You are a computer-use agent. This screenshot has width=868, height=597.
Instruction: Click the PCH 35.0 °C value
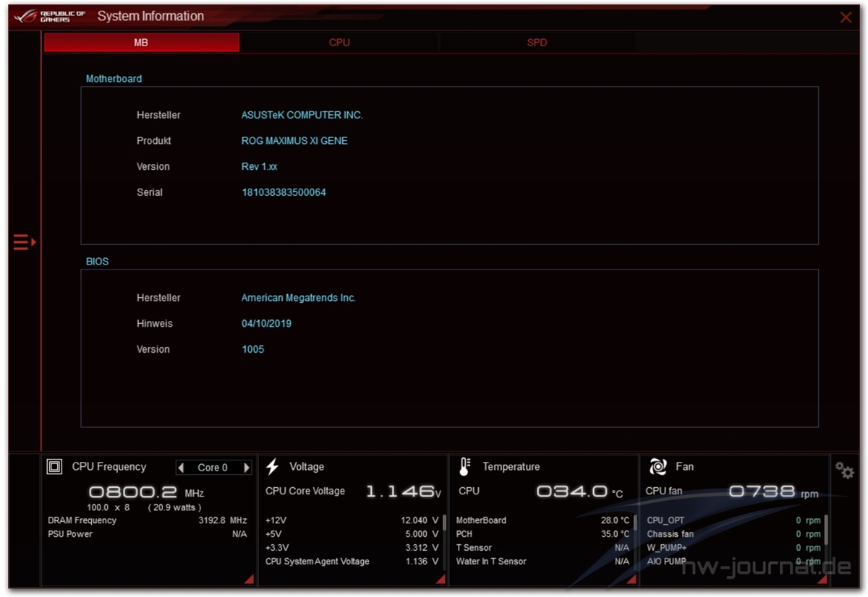[615, 534]
